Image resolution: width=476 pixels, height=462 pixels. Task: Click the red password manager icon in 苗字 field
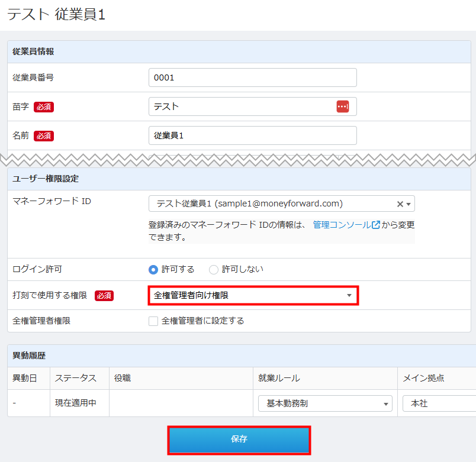pos(343,106)
